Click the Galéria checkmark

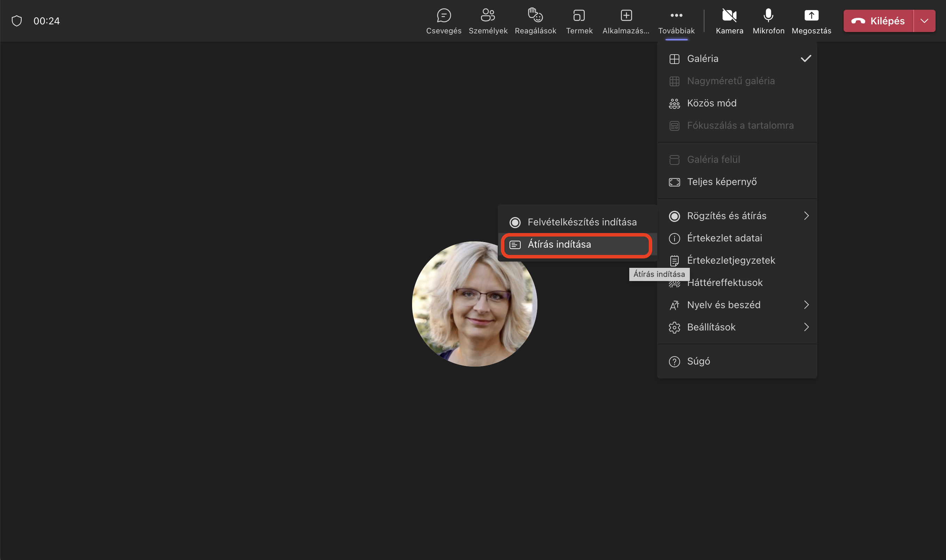click(806, 58)
